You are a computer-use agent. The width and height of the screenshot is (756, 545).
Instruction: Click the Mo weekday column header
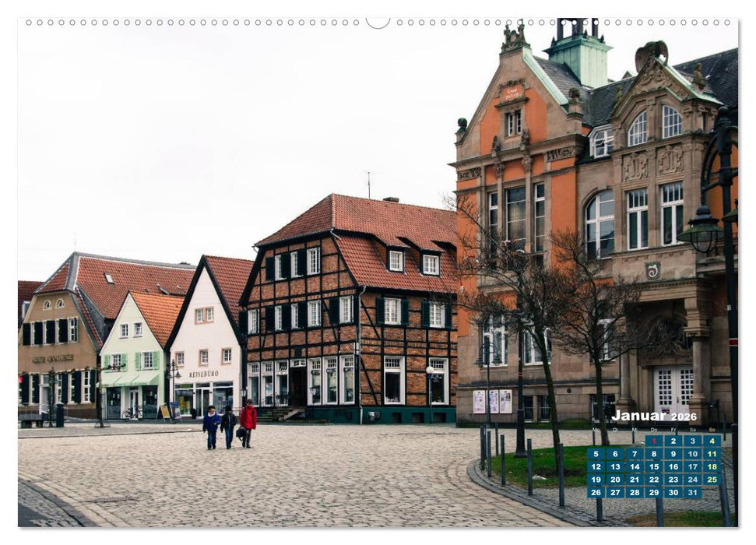coord(596,431)
